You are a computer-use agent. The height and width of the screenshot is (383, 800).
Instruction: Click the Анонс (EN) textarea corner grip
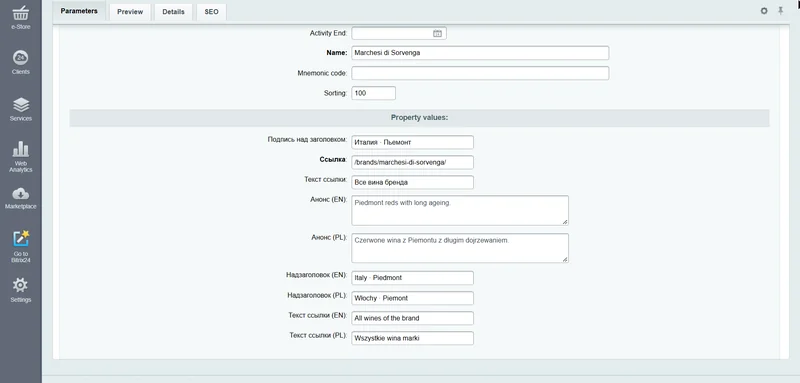point(565,221)
